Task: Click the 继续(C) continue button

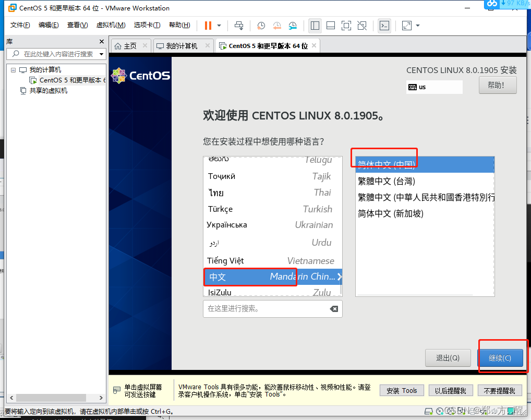Action: tap(500, 358)
